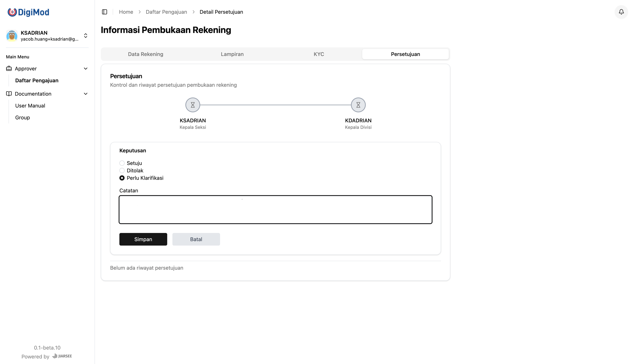Click KSADRIAN's hourglass pending status icon
This screenshot has width=634, height=364.
click(192, 105)
